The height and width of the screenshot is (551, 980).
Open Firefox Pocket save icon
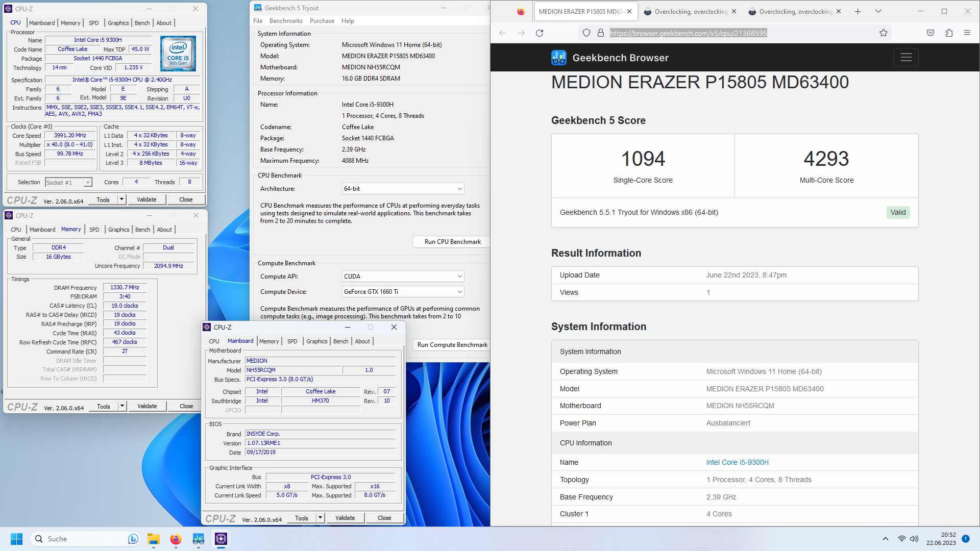(x=930, y=33)
